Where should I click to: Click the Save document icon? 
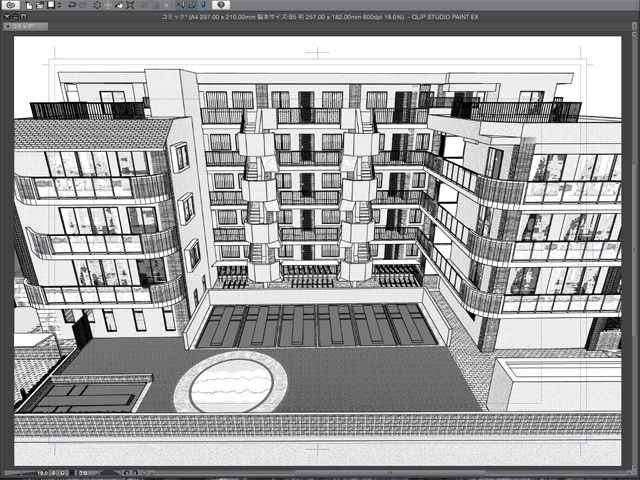51,5
